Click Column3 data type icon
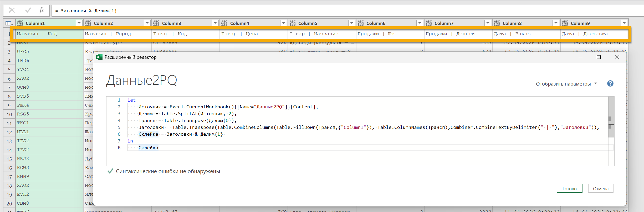This screenshot has width=644, height=212. (156, 23)
